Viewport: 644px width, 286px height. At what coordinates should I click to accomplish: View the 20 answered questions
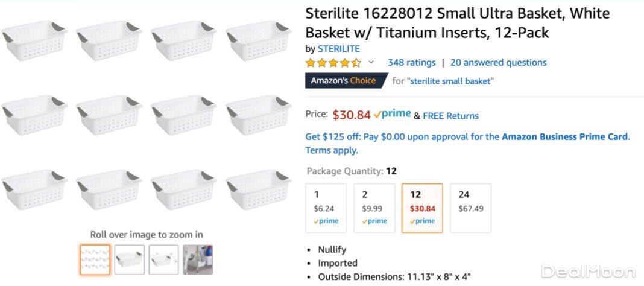pyautogui.click(x=498, y=63)
